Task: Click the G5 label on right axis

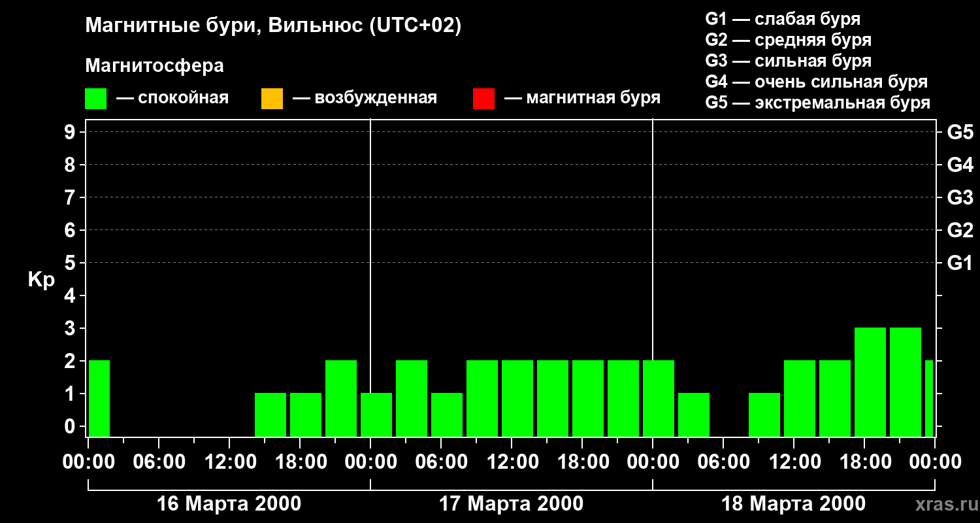Action: tap(960, 132)
